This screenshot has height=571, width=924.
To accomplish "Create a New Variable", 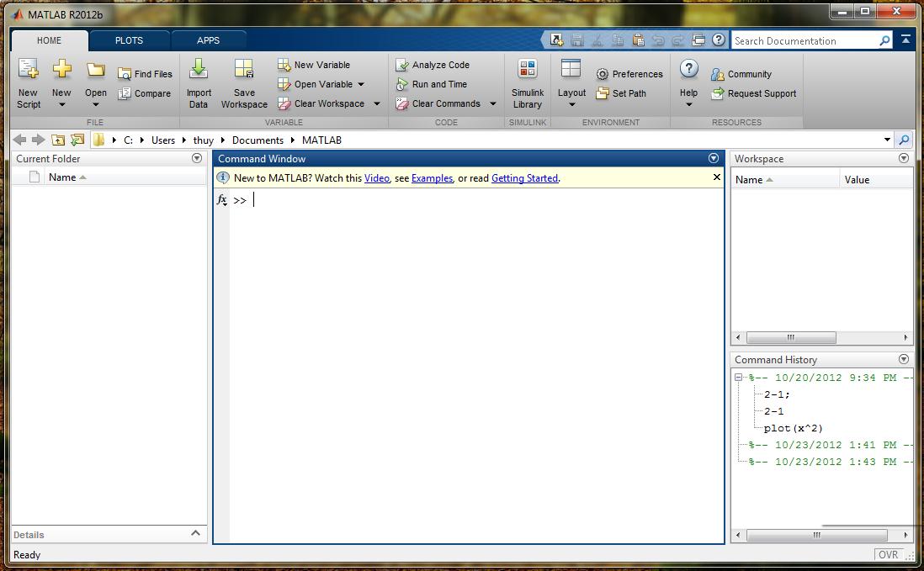I will click(314, 65).
